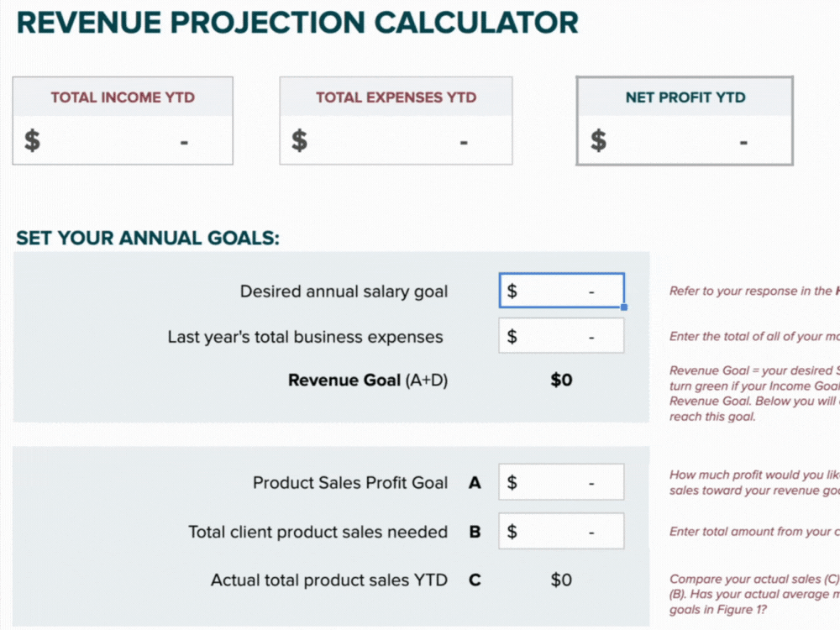Screen dimensions: 840x630
Task: Select the Total Income YTD amount box
Action: (x=123, y=140)
